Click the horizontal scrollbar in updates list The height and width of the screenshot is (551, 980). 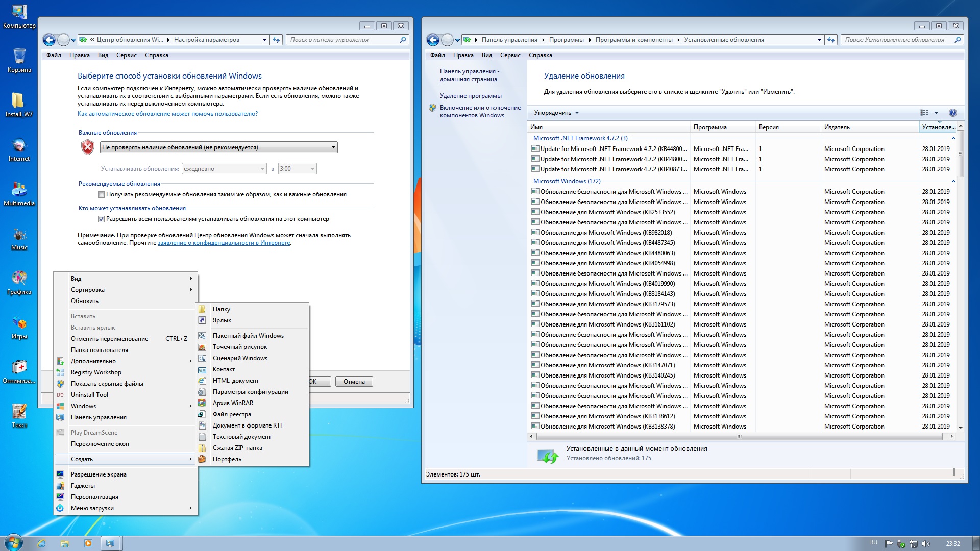coord(739,437)
